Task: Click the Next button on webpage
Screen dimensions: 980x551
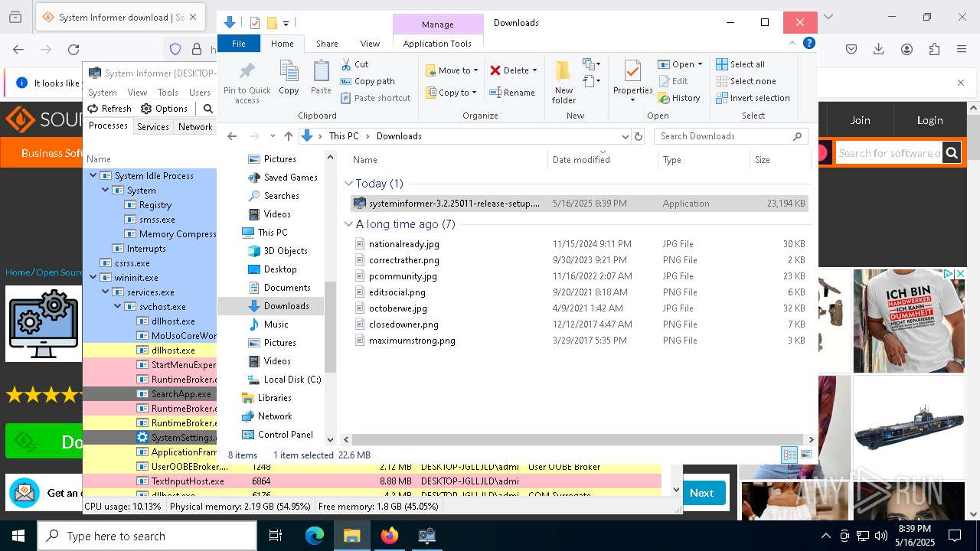Action: coord(701,493)
